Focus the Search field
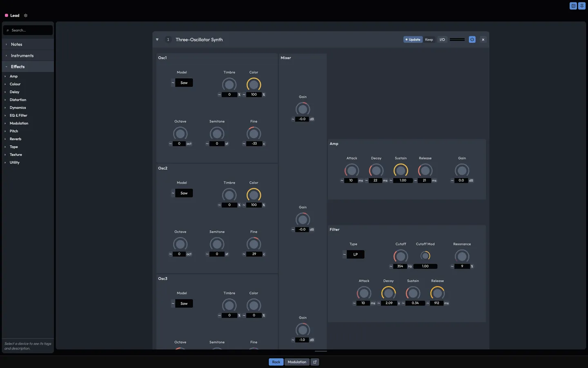This screenshot has width=588, height=368. click(28, 30)
